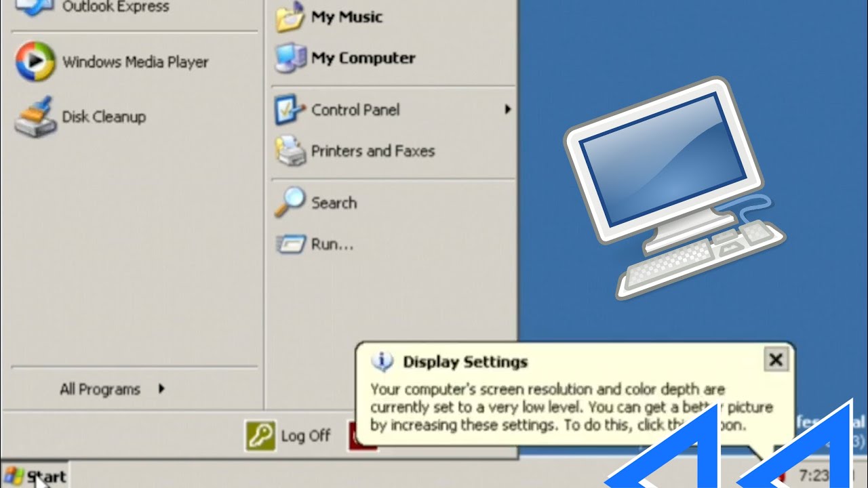Click the Control Panel icon
The image size is (868, 488).
click(290, 110)
